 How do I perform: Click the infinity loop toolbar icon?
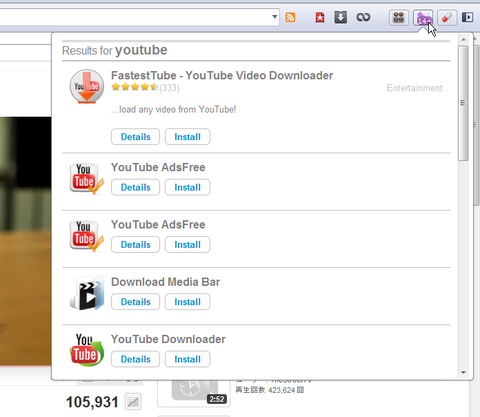pos(363,17)
